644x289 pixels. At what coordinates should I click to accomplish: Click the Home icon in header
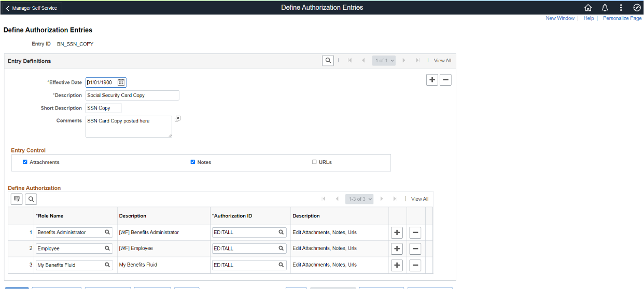pos(588,8)
